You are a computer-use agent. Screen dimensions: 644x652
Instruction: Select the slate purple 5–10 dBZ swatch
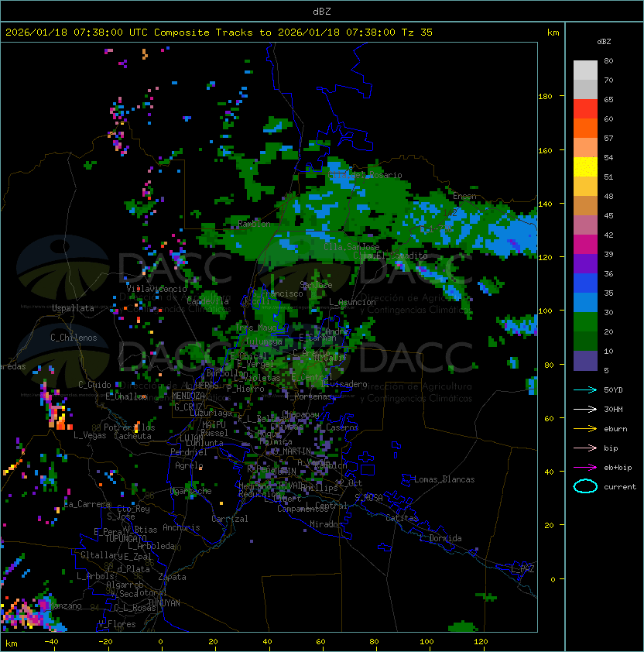pyautogui.click(x=585, y=361)
